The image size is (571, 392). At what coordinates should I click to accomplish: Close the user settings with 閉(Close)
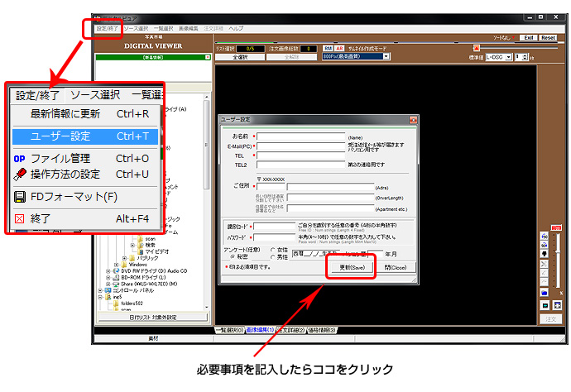pos(394,268)
